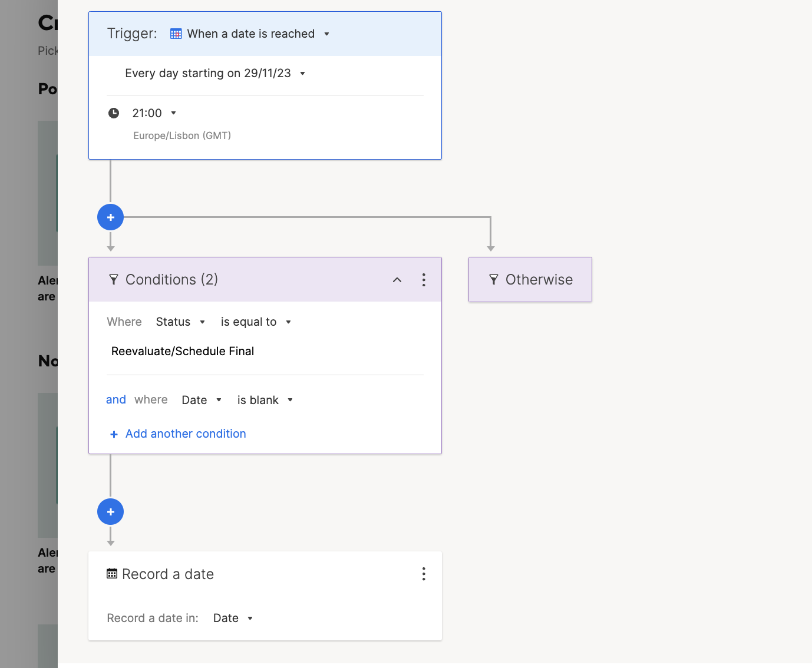Viewport: 812px width, 668px height.
Task: Click the 'Conditions (2)' header title
Action: click(x=172, y=280)
